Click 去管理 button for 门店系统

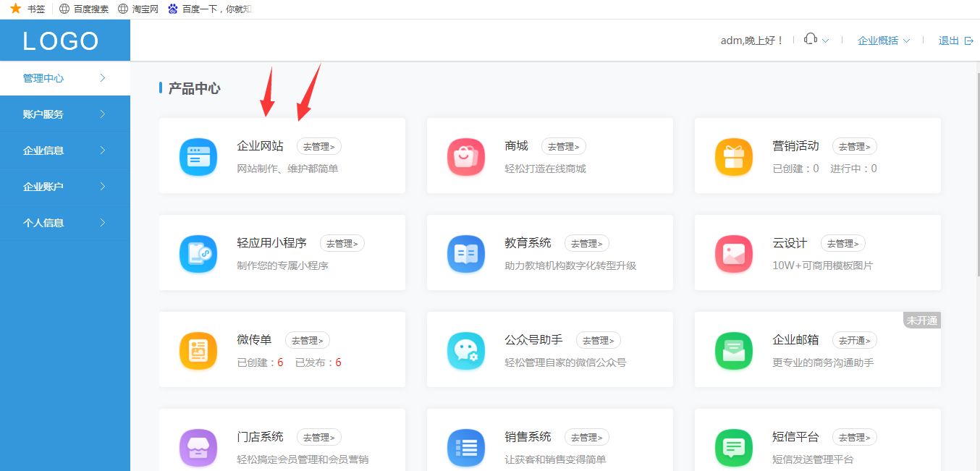click(x=319, y=437)
